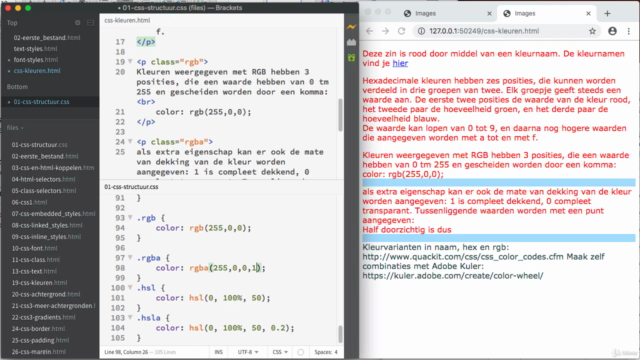Click the 'hier' link in the web page

pos(400,63)
